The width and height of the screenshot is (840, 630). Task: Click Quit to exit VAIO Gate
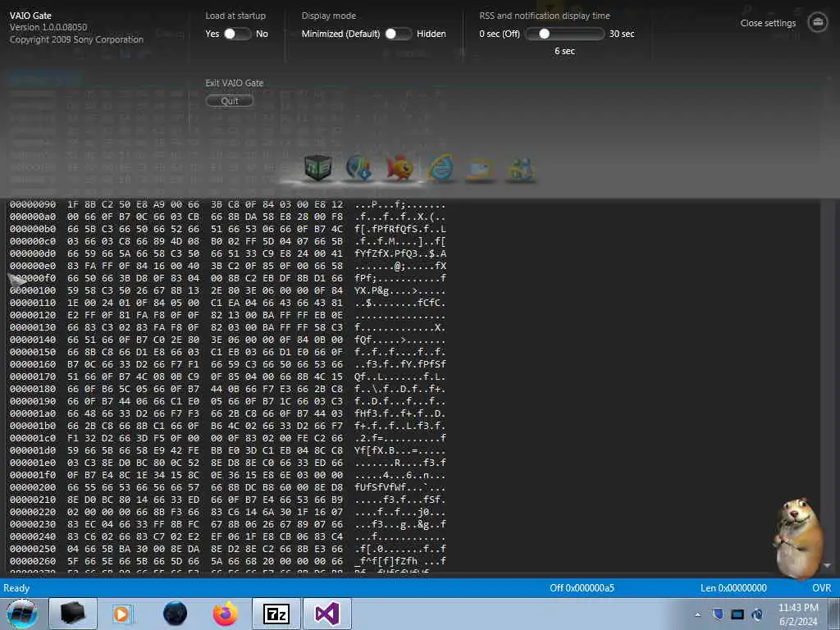click(x=230, y=101)
